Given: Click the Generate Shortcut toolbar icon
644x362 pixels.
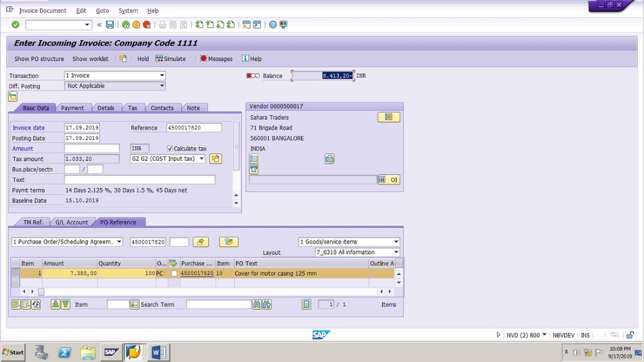Looking at the screenshot, I should coord(257,25).
